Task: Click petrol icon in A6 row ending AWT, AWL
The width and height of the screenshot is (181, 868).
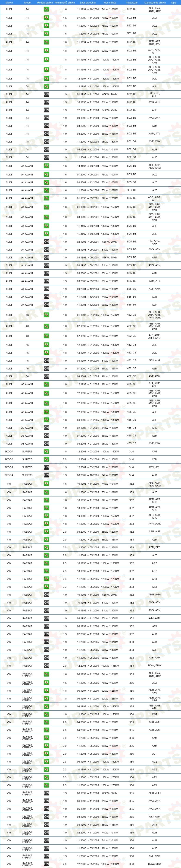Action: click(47, 315)
